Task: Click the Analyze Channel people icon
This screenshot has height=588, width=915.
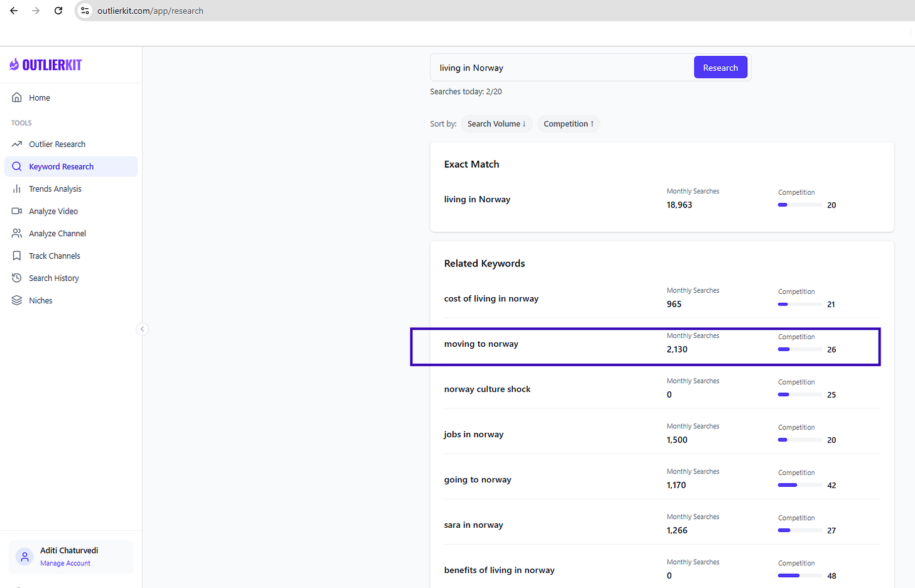Action: pos(17,233)
